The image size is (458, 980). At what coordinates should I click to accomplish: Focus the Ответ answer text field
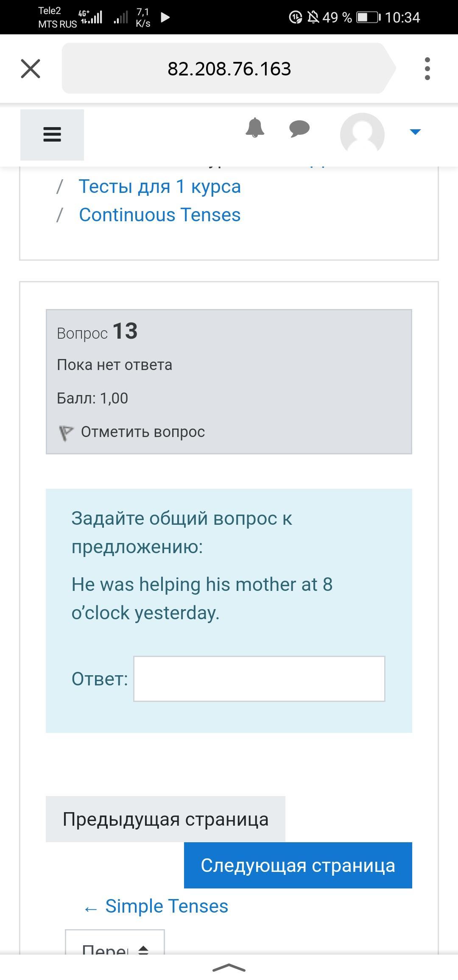[x=259, y=679]
